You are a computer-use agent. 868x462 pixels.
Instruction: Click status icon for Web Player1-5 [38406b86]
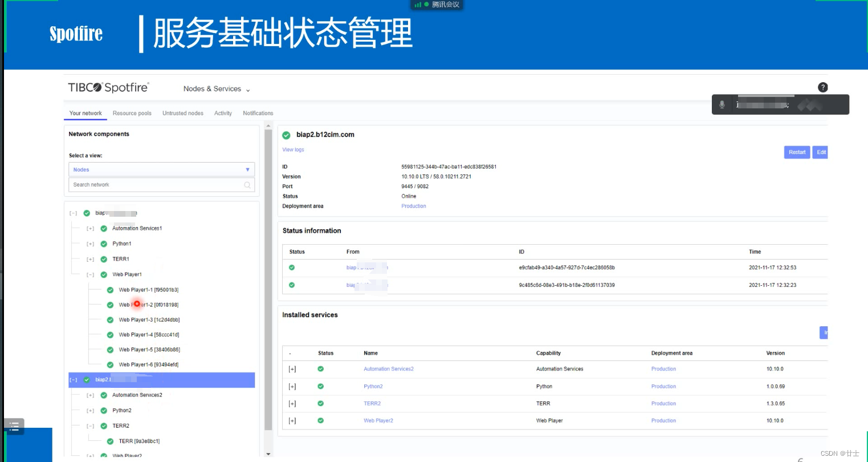[110, 350]
